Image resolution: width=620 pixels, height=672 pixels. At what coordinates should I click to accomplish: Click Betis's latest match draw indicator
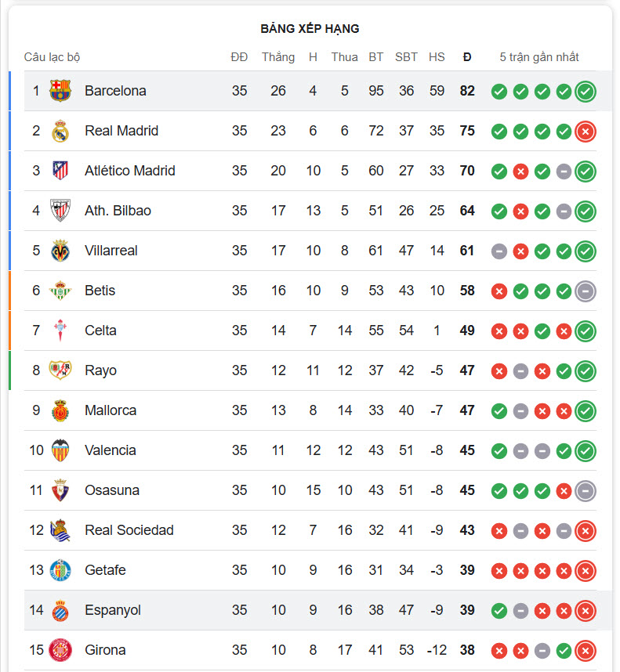585,291
